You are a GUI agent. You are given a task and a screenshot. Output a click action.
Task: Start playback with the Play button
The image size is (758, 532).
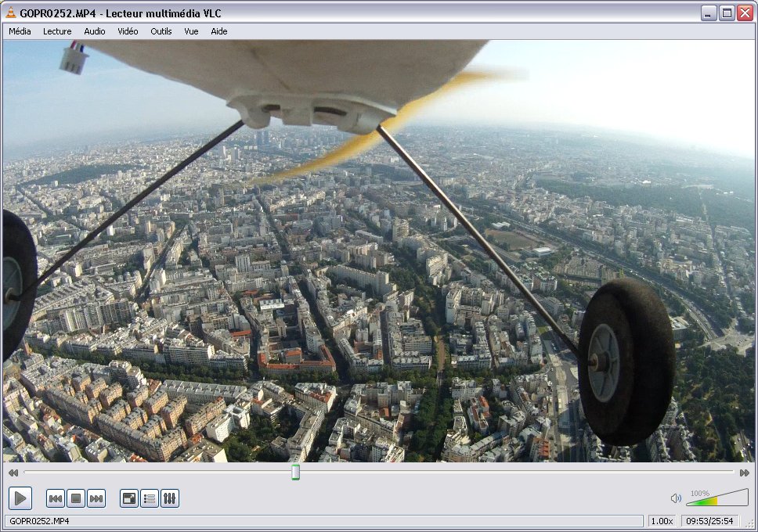[20, 498]
